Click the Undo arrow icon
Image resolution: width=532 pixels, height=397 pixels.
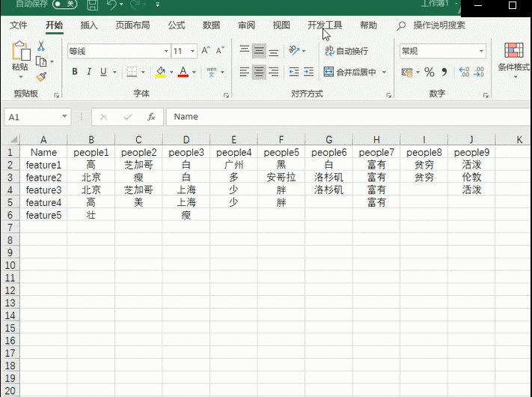pyautogui.click(x=111, y=4)
